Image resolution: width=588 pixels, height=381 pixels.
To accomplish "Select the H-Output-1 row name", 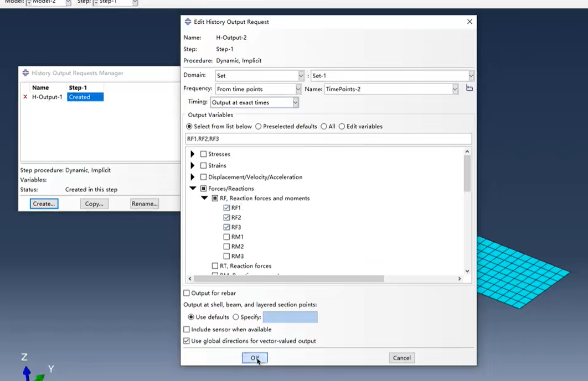I will click(47, 97).
